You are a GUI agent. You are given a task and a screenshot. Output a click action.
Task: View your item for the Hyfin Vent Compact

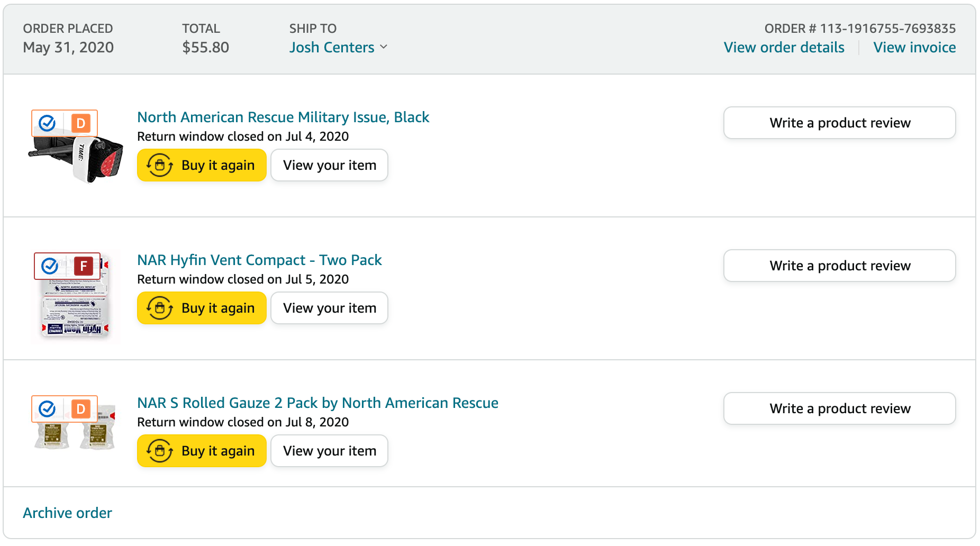(329, 308)
